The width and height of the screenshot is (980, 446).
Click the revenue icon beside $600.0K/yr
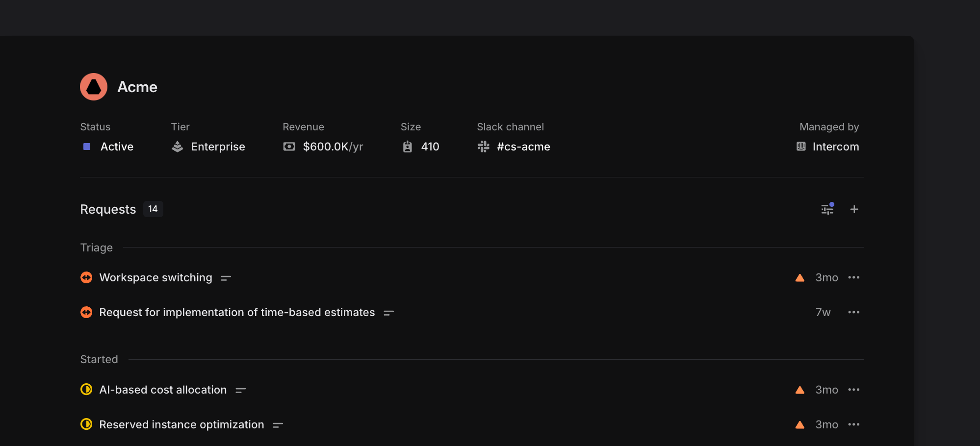(x=289, y=146)
